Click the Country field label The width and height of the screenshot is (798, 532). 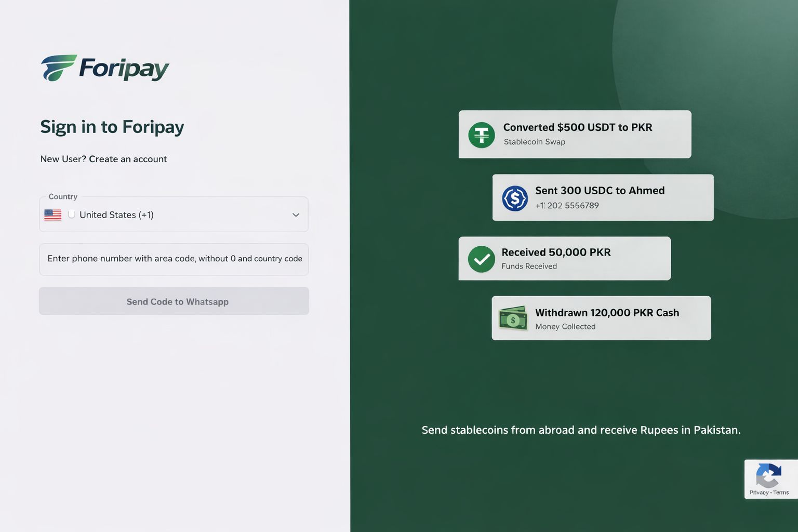tap(63, 196)
